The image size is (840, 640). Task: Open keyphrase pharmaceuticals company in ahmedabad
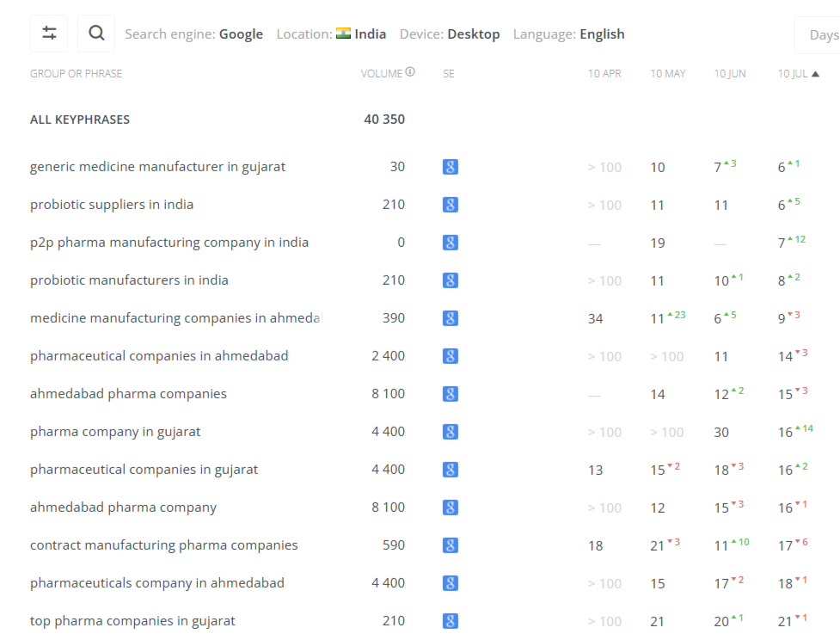(157, 583)
